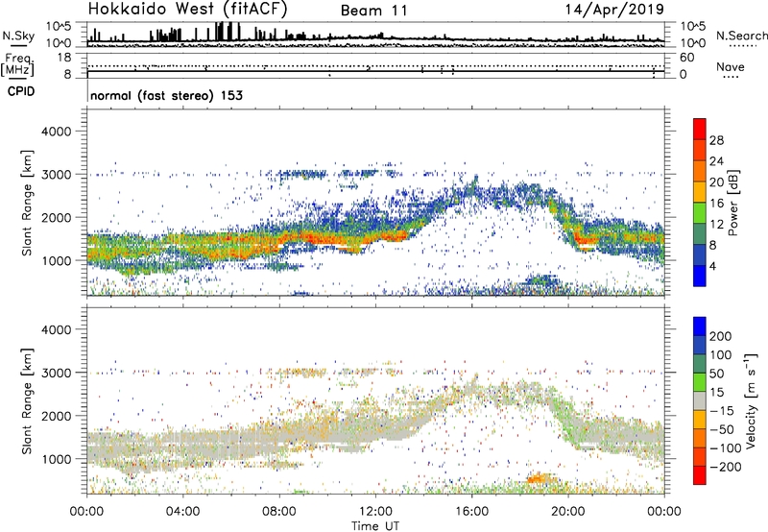The width and height of the screenshot is (768, 532).
Task: Click the "60" tick on the Nave axis
Action: click(x=687, y=58)
